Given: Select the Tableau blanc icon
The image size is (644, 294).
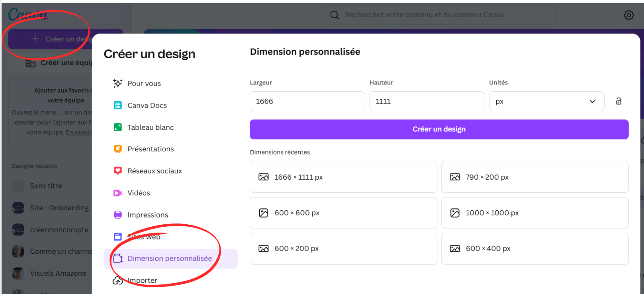Looking at the screenshot, I should point(118,127).
